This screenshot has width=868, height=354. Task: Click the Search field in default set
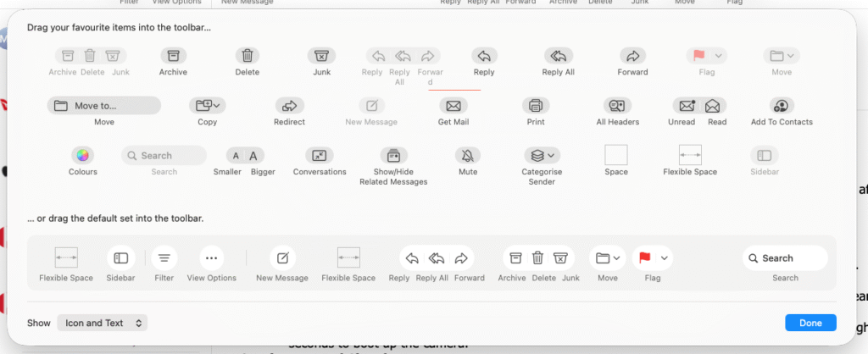click(784, 258)
